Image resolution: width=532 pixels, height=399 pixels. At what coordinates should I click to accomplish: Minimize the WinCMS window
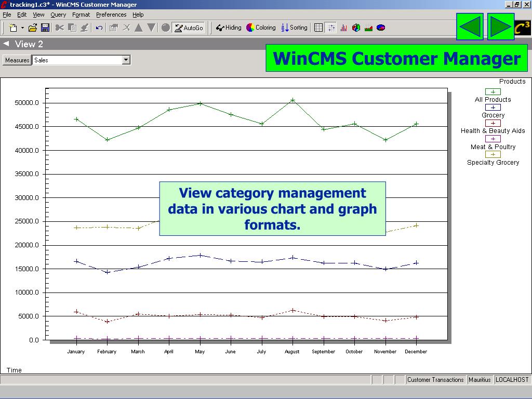pos(509,4)
